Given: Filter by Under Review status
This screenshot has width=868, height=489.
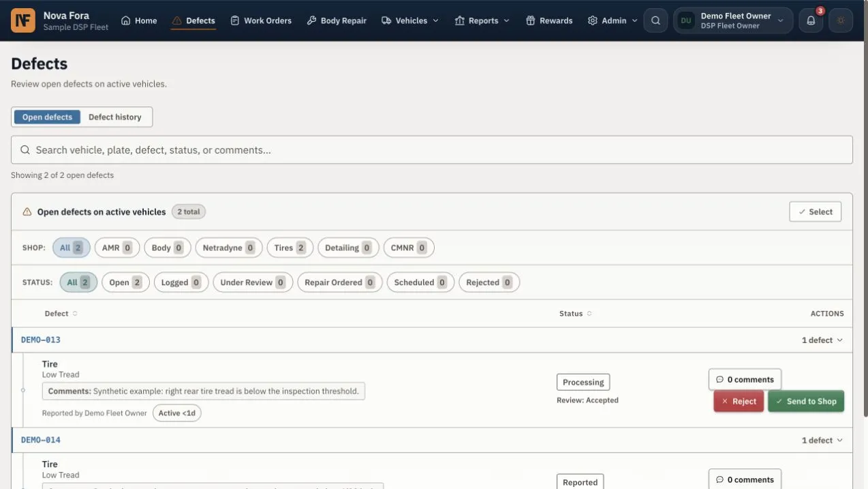Looking at the screenshot, I should [x=253, y=282].
